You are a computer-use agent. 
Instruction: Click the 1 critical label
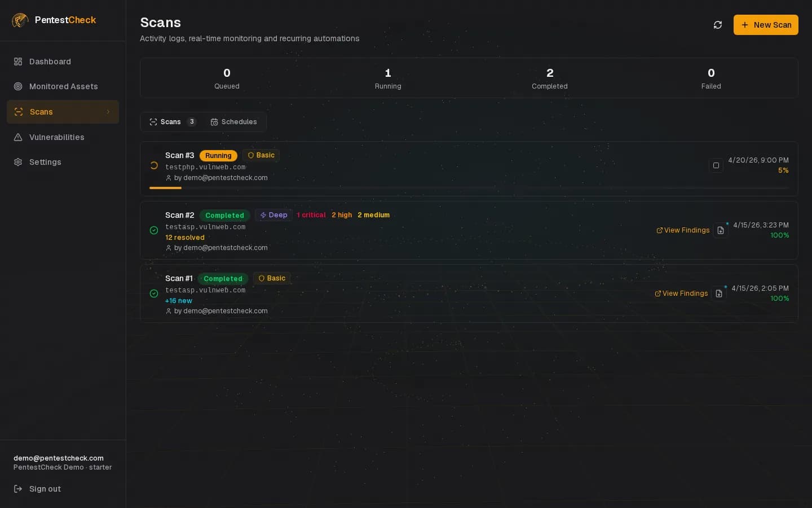click(x=311, y=215)
